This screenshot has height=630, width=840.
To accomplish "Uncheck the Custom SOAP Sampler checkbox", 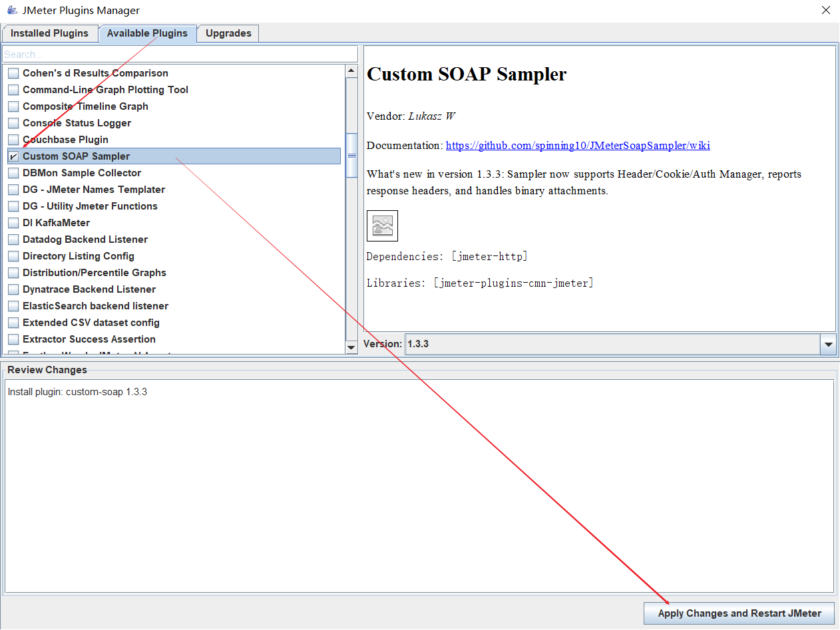I will tap(13, 156).
